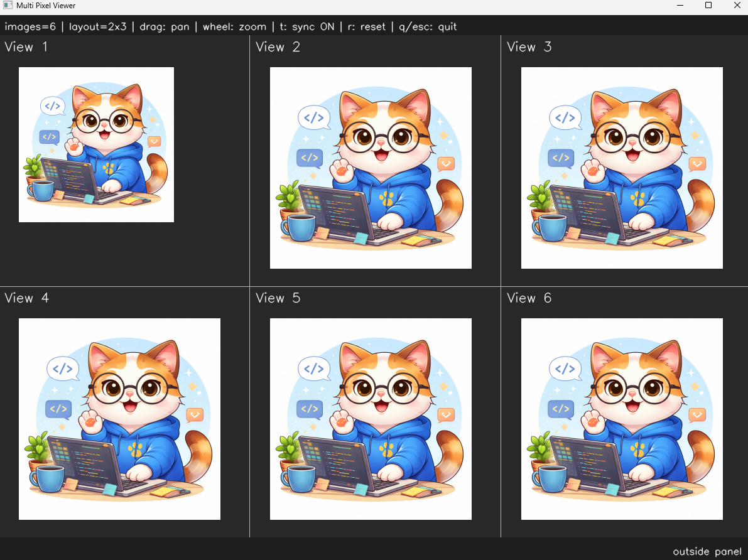
Task: Click the "images=6" status text
Action: point(30,27)
